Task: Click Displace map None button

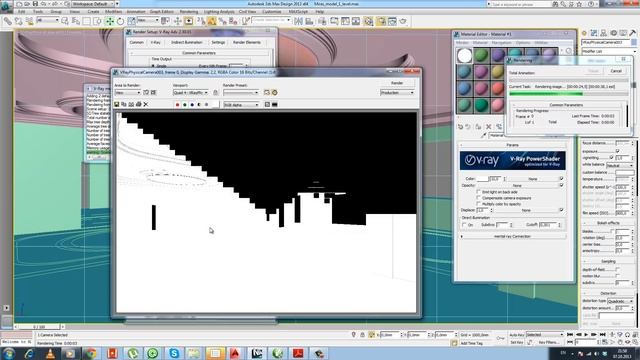Action: click(526, 210)
